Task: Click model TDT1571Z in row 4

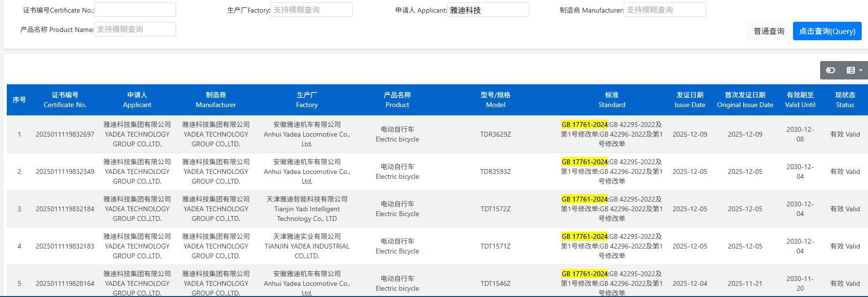Action: (495, 246)
